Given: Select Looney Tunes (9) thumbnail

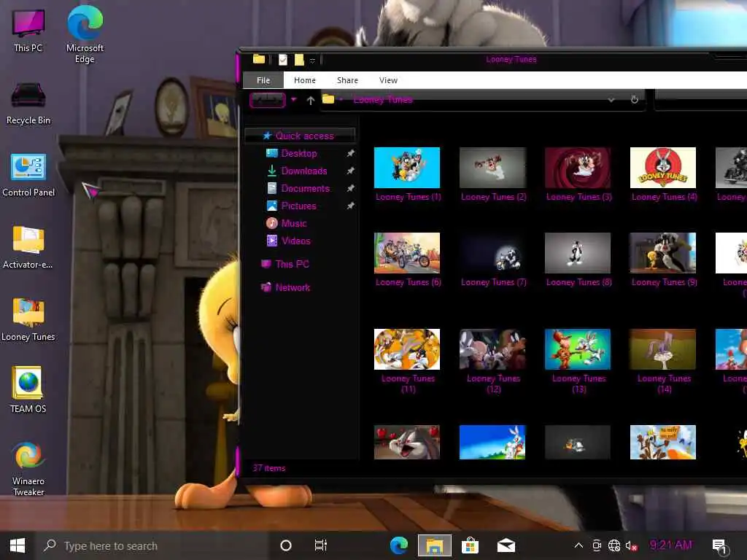Looking at the screenshot, I should (x=663, y=253).
